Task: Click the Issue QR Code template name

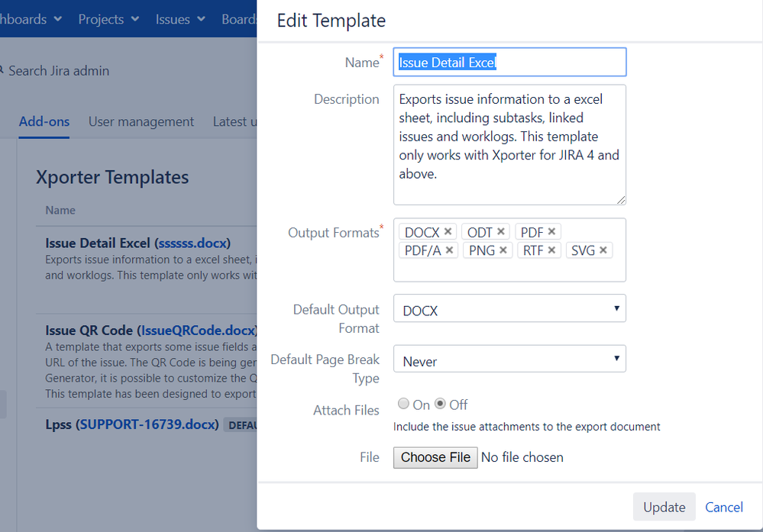Action: pyautogui.click(x=89, y=330)
